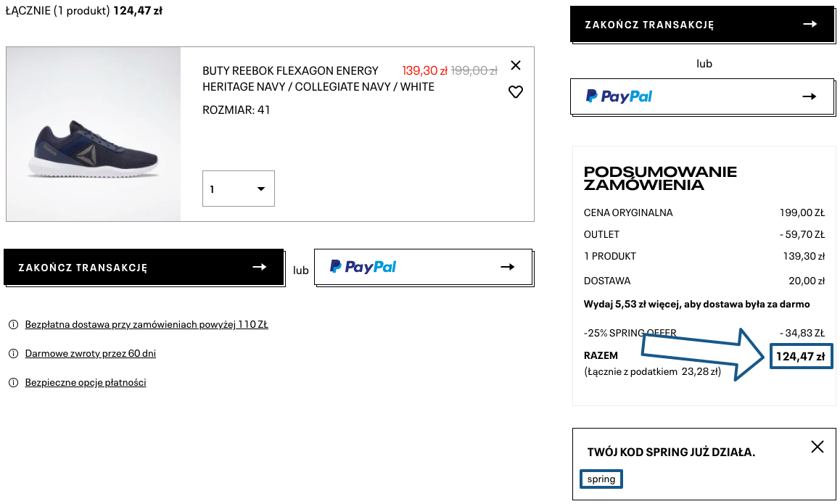This screenshot has height=504, width=840.
Task: Open the Bezpłatna dostawa przy zamówieniach link
Action: point(147,325)
